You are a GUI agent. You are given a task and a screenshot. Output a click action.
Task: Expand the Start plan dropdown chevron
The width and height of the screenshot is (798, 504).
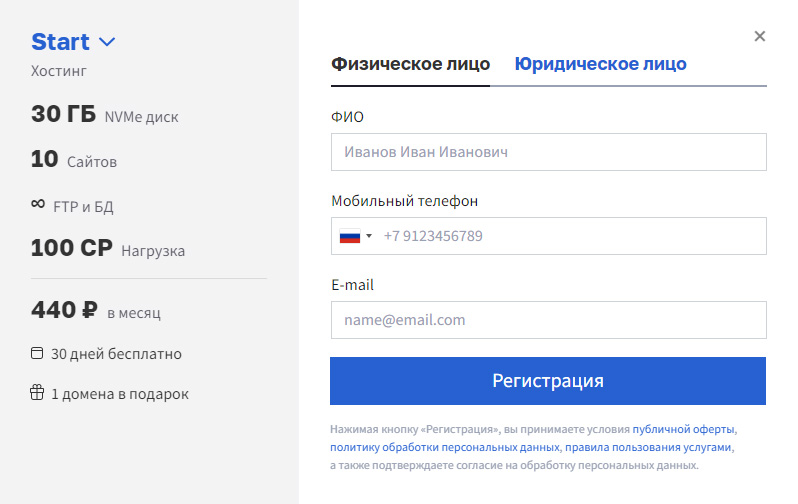coord(107,42)
